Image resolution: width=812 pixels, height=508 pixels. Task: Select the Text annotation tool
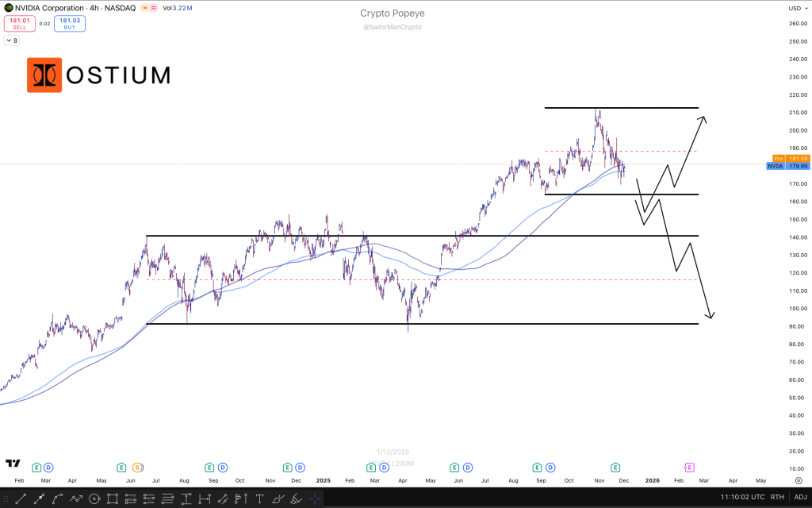tap(259, 499)
